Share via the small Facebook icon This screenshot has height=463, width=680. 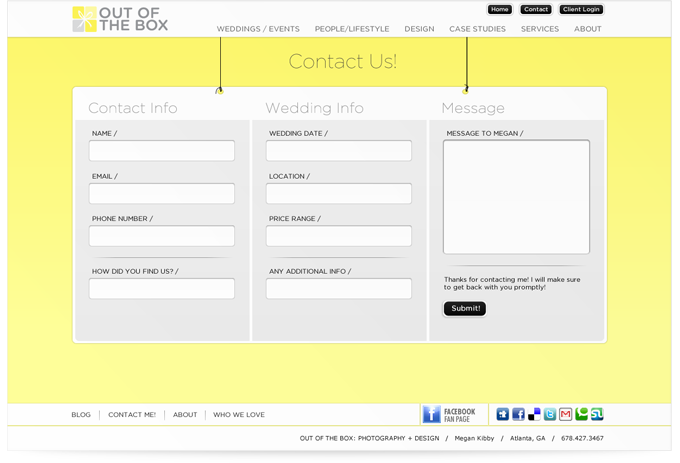click(x=518, y=414)
